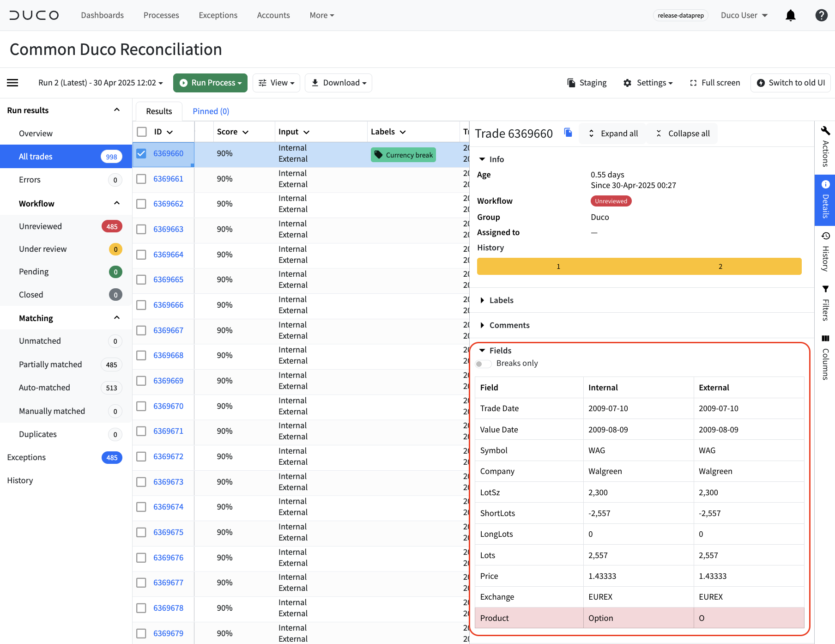Open the Exceptions top navigation item
Viewport: 835px width, 644px height.
tap(218, 15)
